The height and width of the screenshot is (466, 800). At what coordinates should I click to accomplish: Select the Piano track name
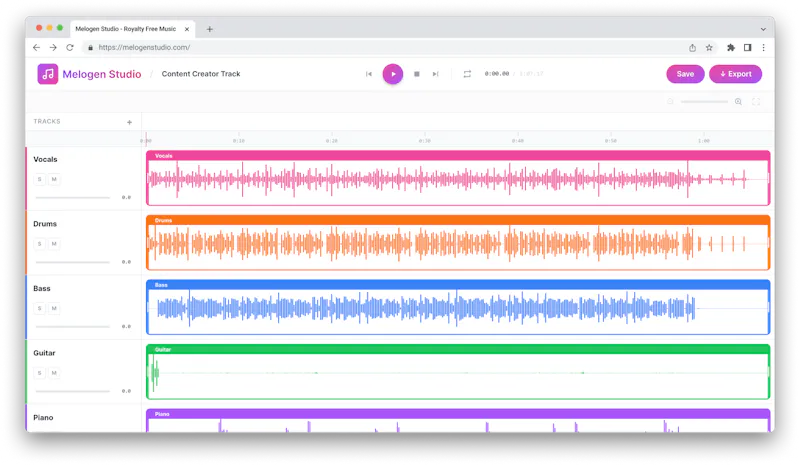point(43,418)
